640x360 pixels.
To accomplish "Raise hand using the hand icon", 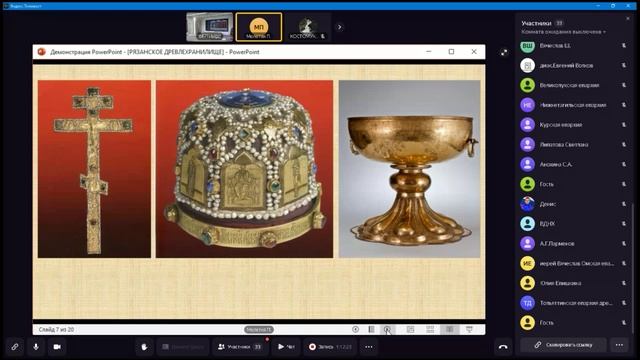I will [x=144, y=347].
